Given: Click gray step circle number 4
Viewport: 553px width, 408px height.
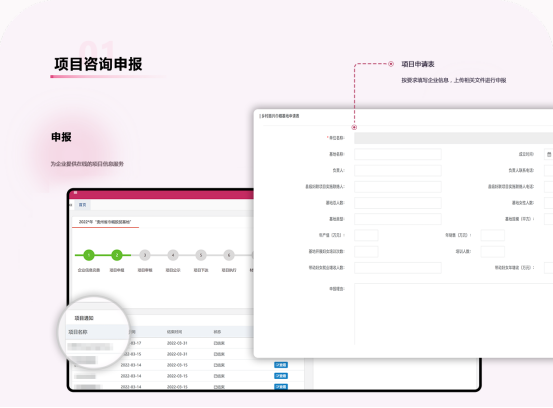Looking at the screenshot, I should (x=173, y=255).
